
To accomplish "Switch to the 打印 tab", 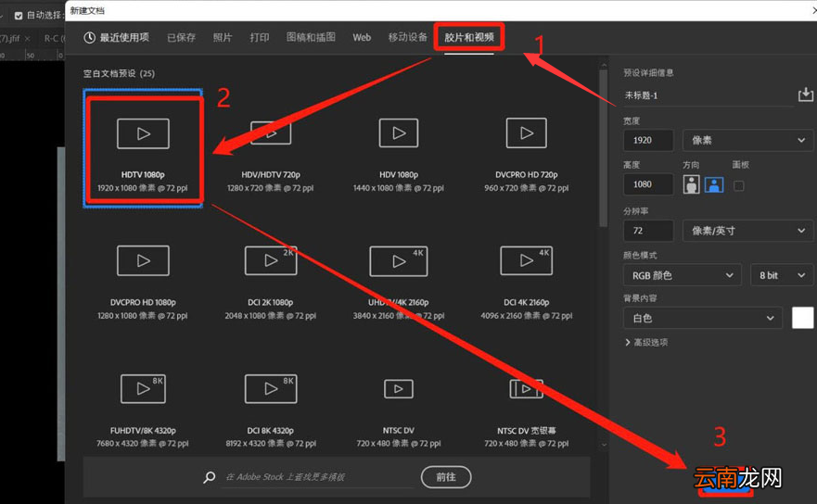I will click(260, 37).
